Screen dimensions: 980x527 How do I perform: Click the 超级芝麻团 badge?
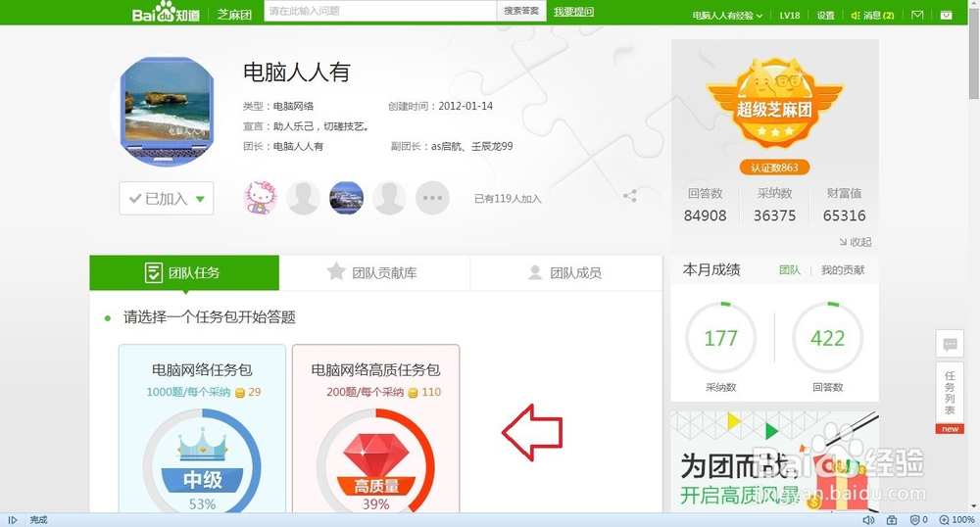click(774, 103)
